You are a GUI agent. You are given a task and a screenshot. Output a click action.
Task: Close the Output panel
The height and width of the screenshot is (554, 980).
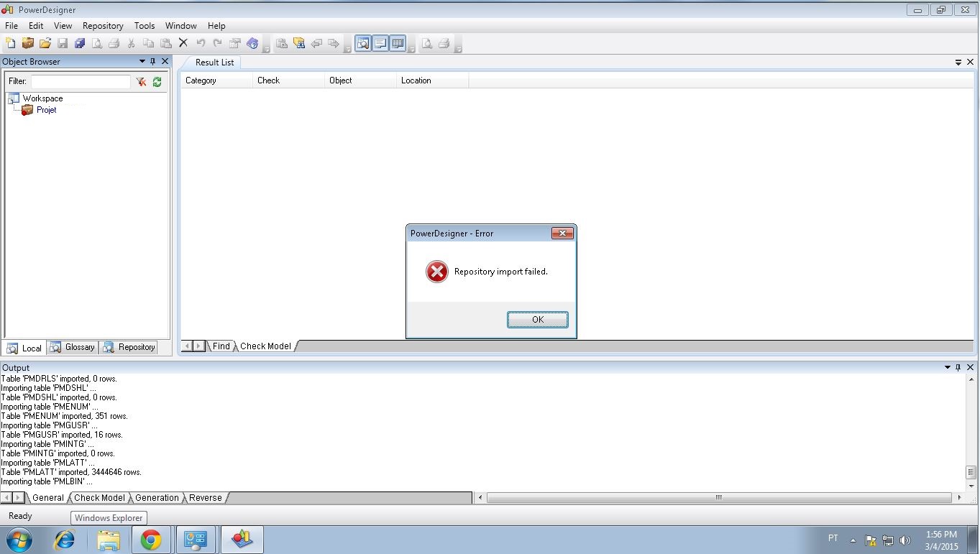(x=969, y=367)
